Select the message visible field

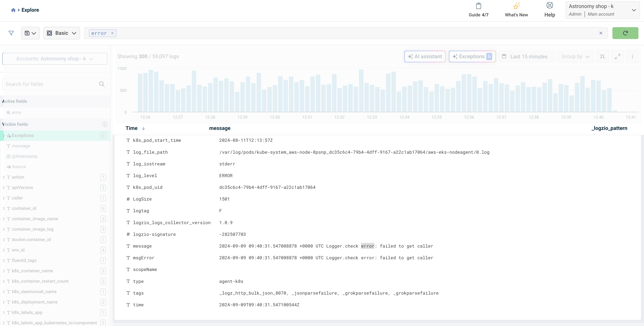tap(21, 146)
